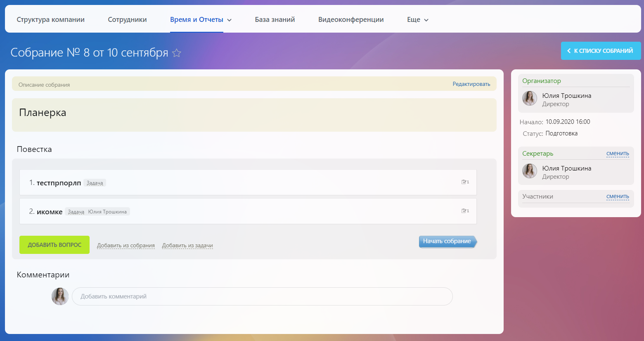Screen dimensions: 644x341
Task: Change secretary with сменить link
Action: [x=618, y=154]
